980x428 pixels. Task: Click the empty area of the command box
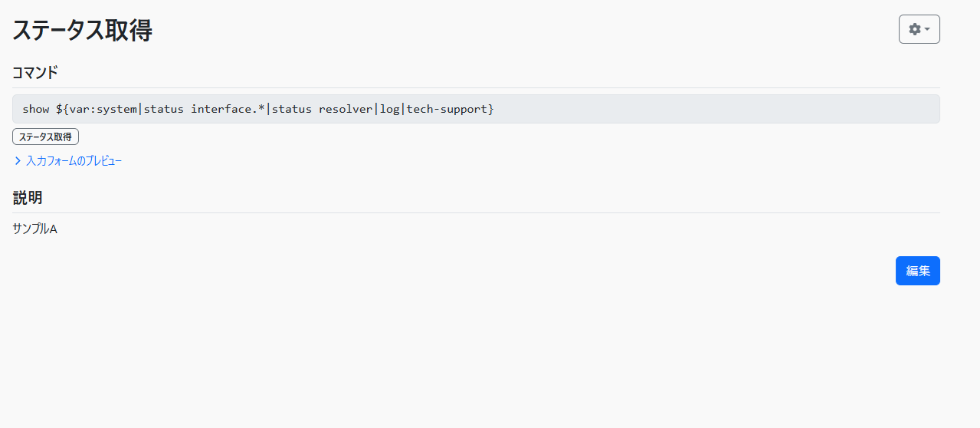[x=713, y=109]
